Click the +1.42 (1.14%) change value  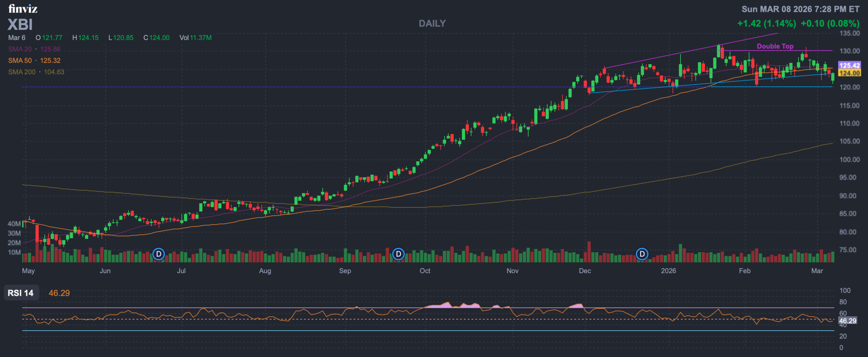click(x=767, y=23)
